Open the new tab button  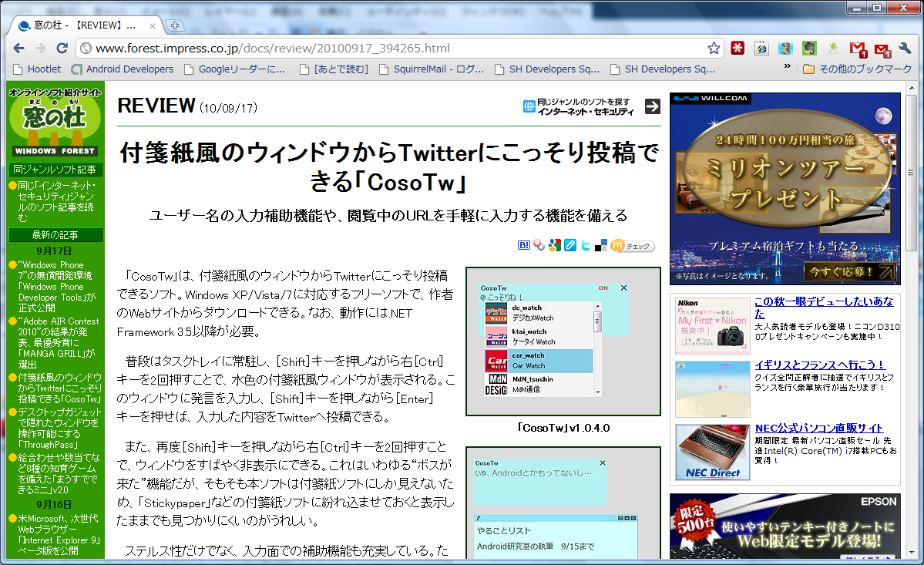point(174,25)
